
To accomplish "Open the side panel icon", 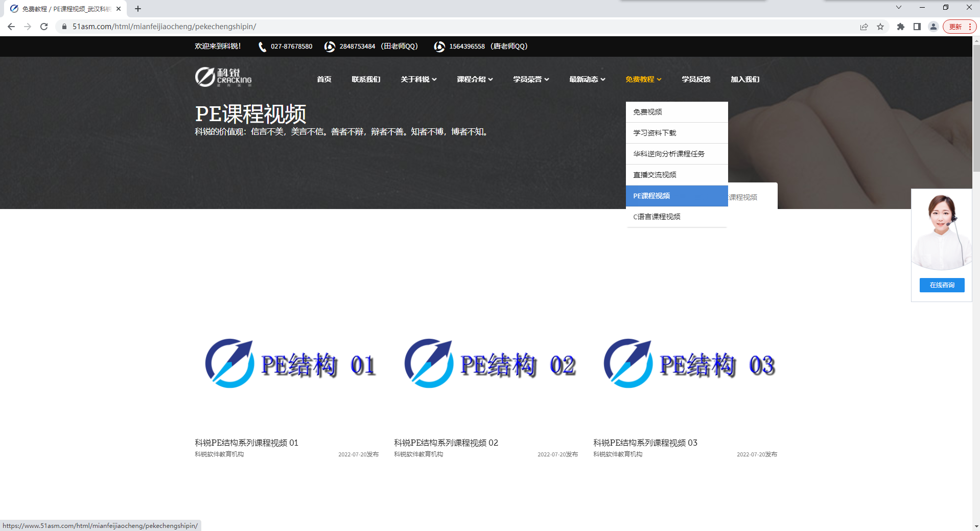I will click(x=917, y=27).
